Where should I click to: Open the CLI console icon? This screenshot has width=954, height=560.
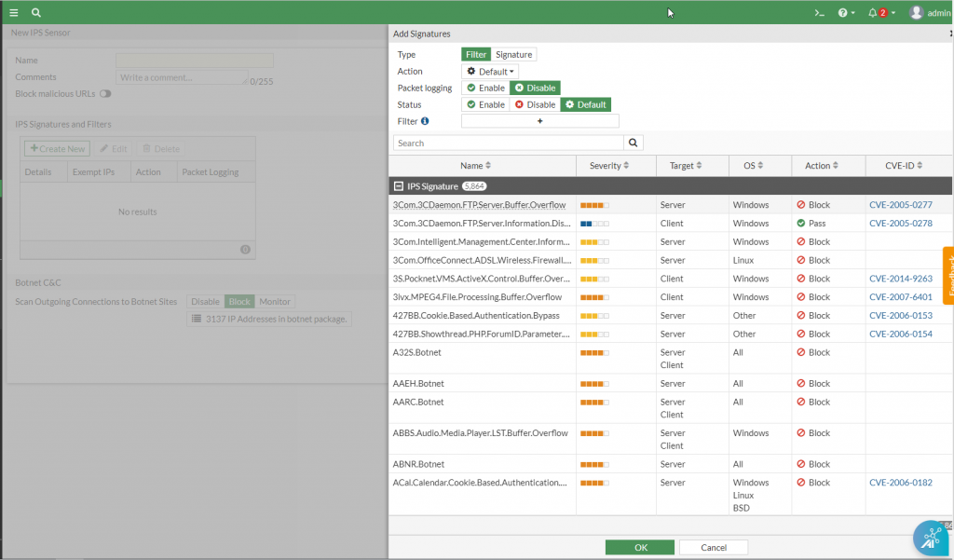click(x=819, y=13)
